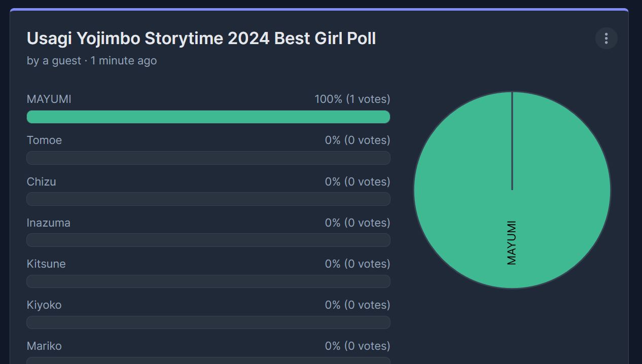642x364 pixels.
Task: Click the Chizu option label
Action: 41,181
